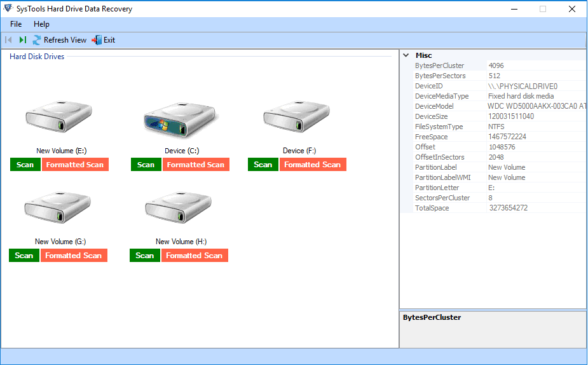Click the Refresh View toolbar icon
The image size is (588, 365).
[x=37, y=40]
